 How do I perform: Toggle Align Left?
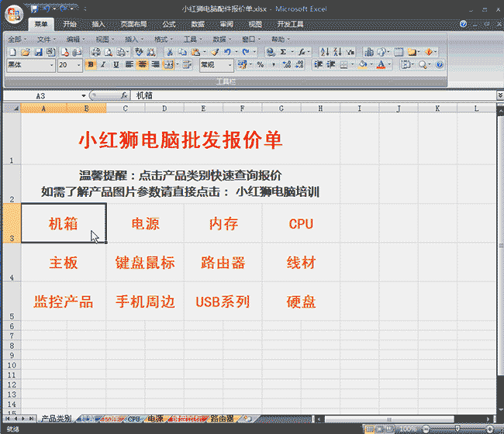pos(129,65)
